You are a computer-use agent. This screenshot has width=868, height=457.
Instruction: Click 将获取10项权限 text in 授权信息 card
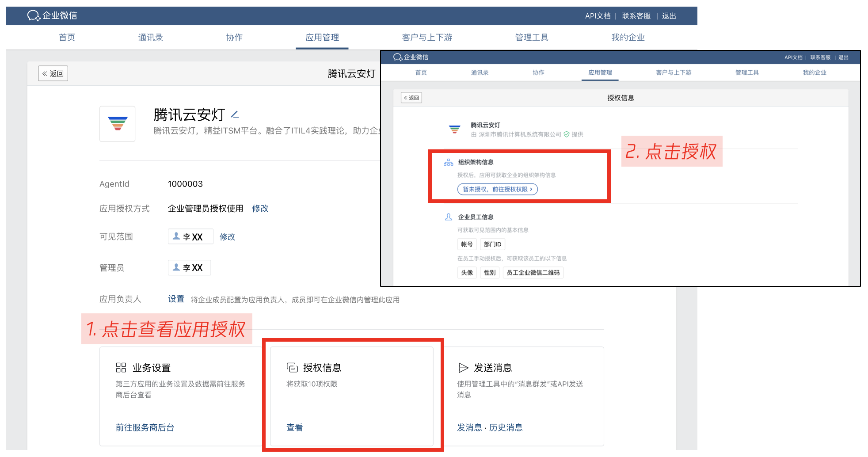(x=312, y=384)
